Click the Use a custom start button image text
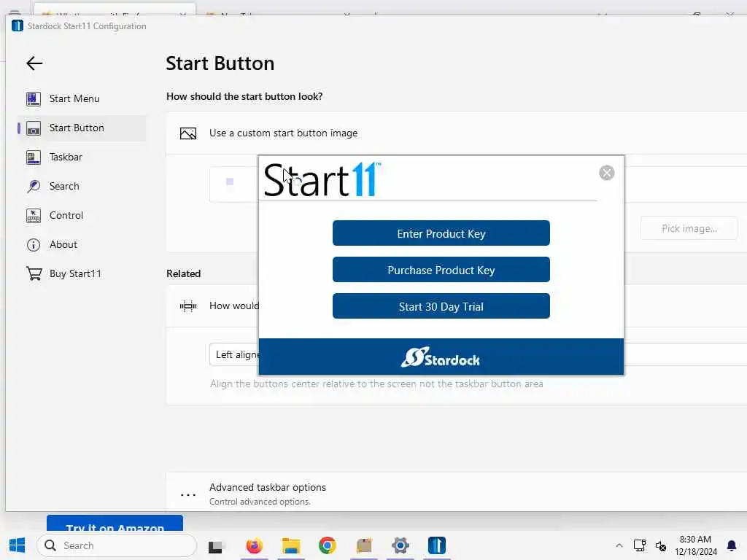This screenshot has width=747, height=560. tap(284, 133)
